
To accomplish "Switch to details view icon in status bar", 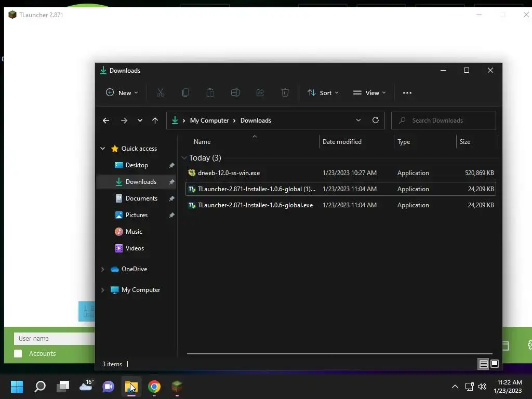I will coord(484,364).
